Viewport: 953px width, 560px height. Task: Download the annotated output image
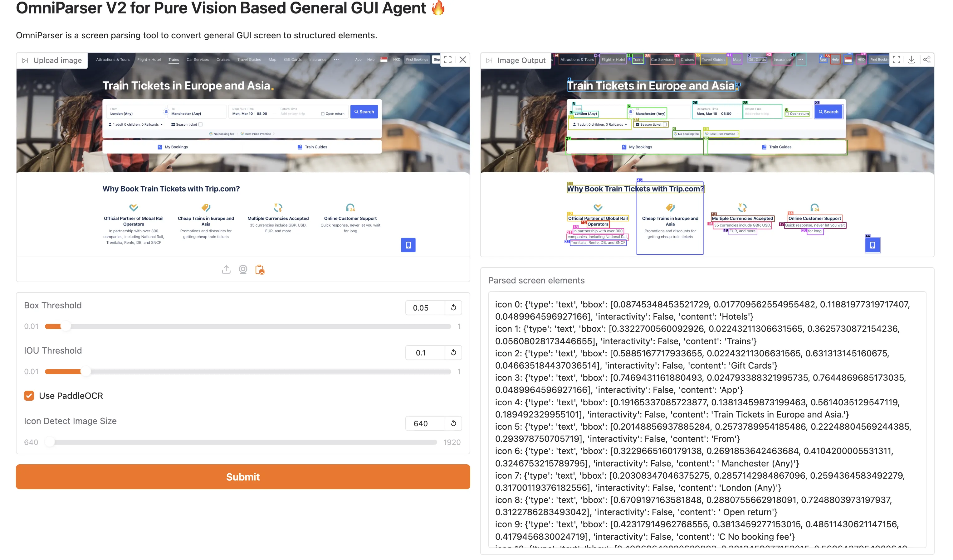(x=911, y=60)
